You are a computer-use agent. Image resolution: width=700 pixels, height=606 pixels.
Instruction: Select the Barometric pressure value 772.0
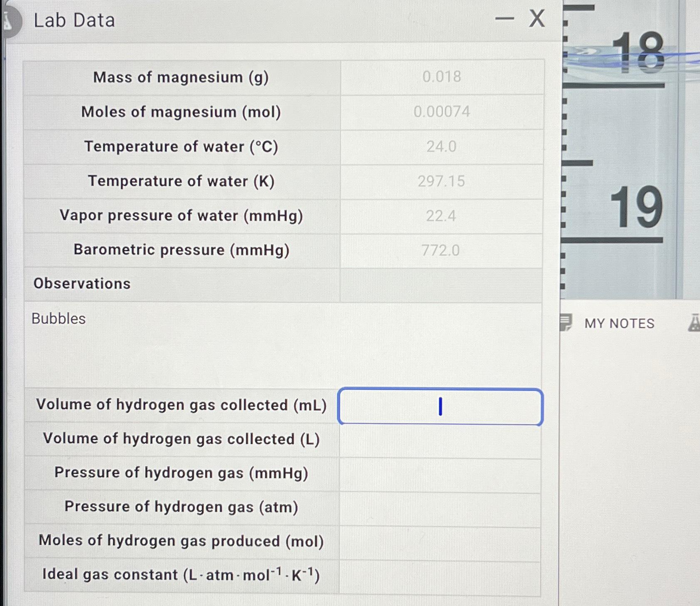pyautogui.click(x=441, y=250)
